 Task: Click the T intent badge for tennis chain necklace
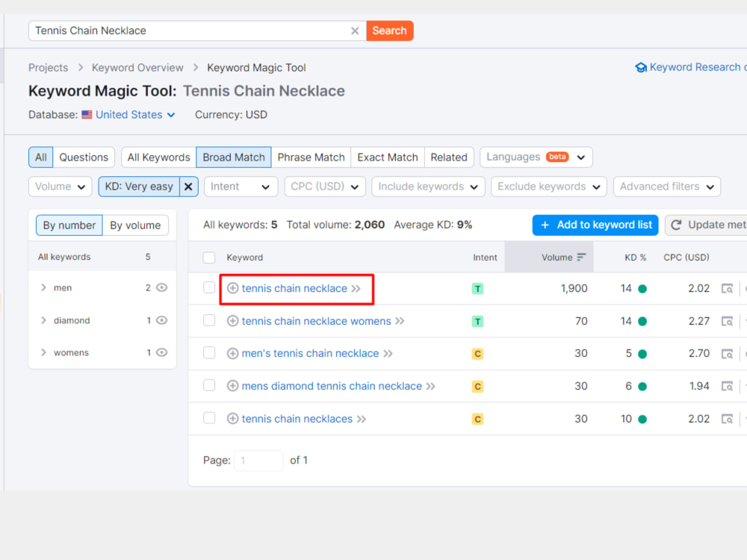point(477,288)
